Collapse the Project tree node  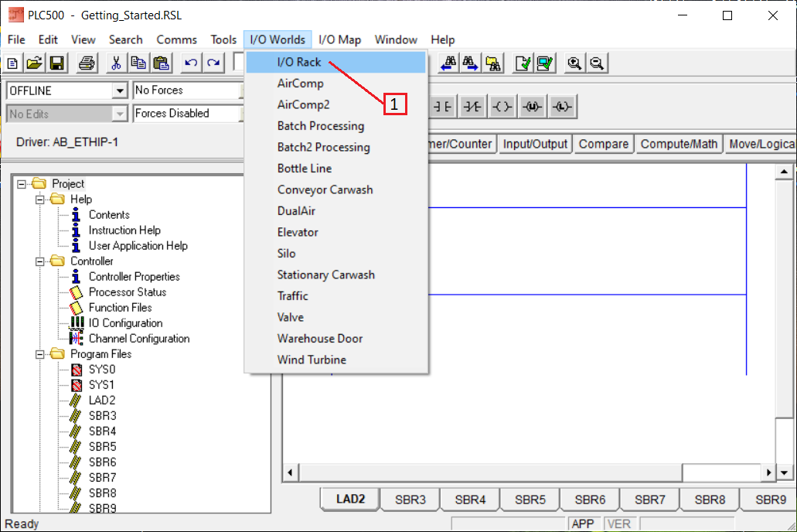coord(22,183)
